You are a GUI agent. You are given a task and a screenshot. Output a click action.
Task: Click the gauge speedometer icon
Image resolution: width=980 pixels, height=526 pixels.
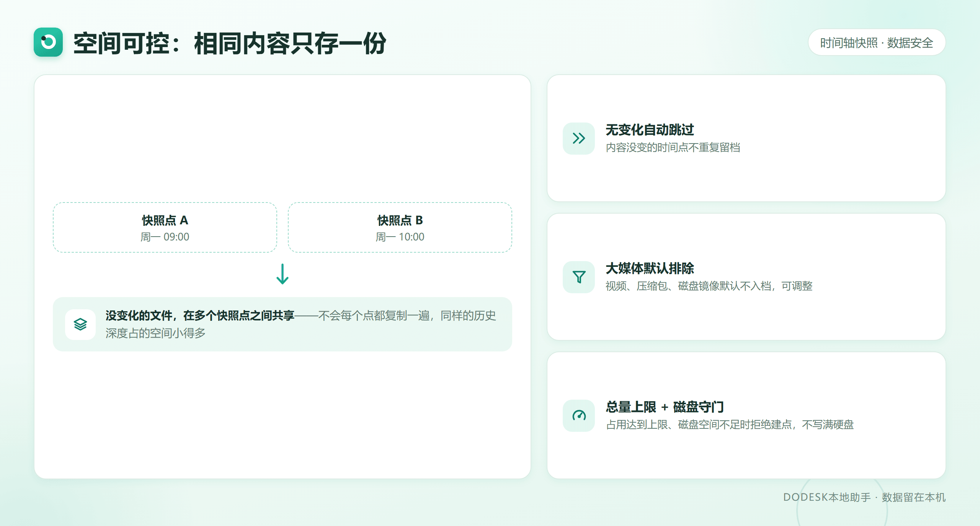(579, 415)
